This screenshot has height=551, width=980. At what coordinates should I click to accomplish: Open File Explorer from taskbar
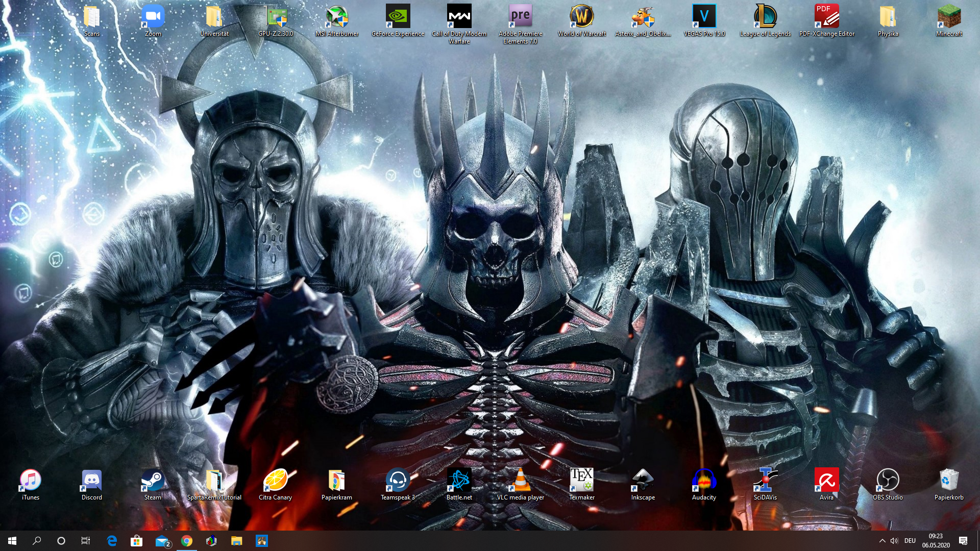236,541
